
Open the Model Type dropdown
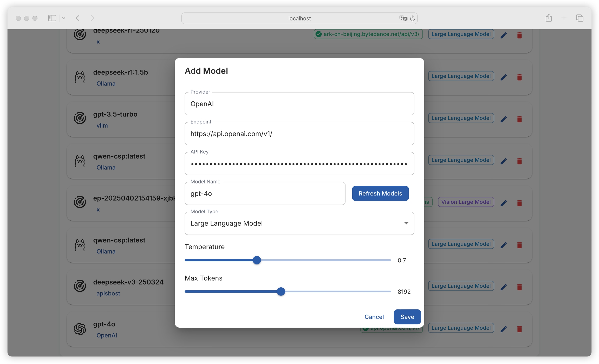(299, 223)
